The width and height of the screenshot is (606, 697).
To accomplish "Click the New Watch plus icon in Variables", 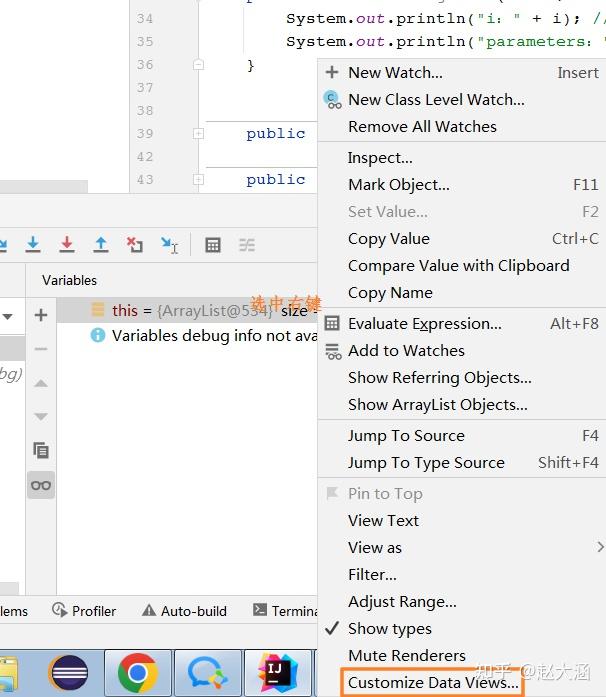I will (x=41, y=315).
